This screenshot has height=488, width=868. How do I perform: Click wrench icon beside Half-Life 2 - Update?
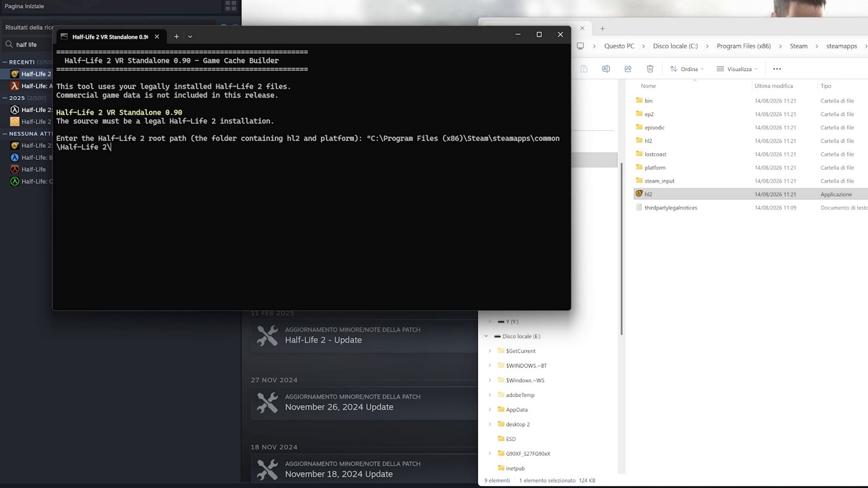coord(267,336)
